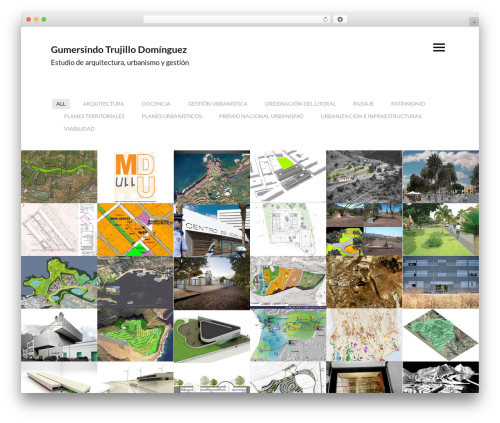The height and width of the screenshot is (423, 500).
Task: Open white cantilevered building thumbnail
Action: click(x=59, y=335)
